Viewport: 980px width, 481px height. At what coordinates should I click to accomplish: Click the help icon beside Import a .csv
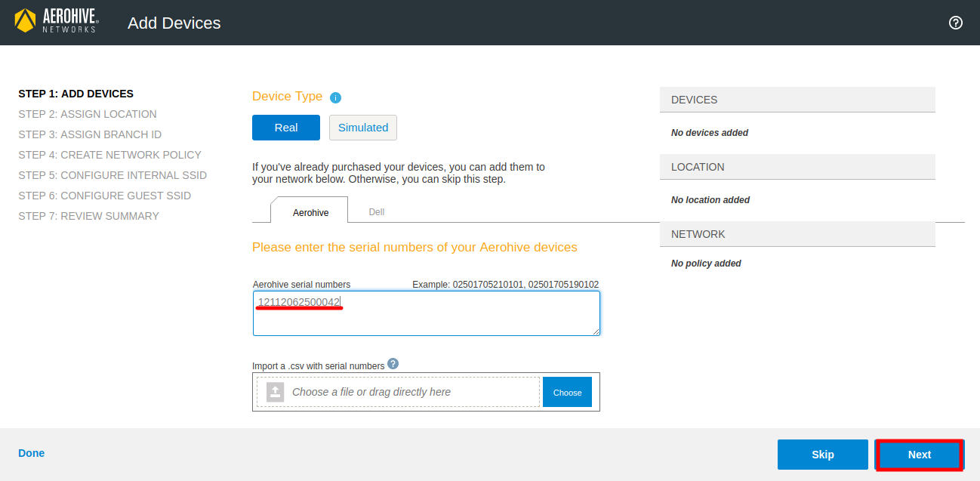393,363
